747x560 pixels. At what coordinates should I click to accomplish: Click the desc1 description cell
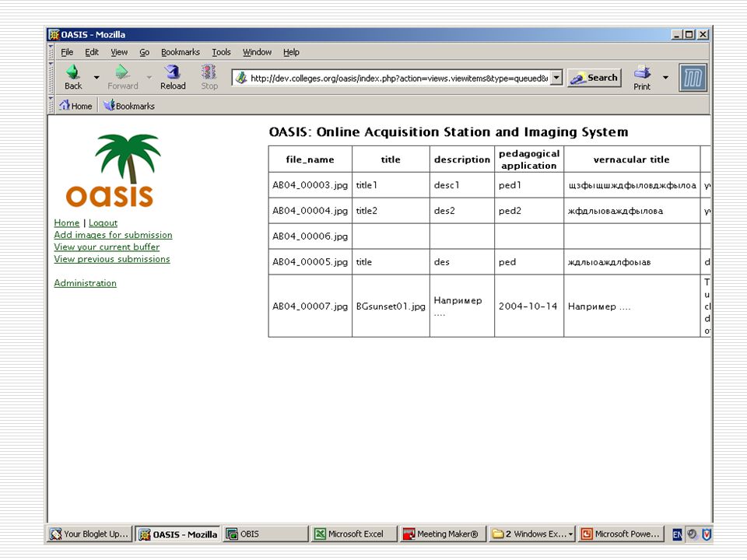point(461,185)
